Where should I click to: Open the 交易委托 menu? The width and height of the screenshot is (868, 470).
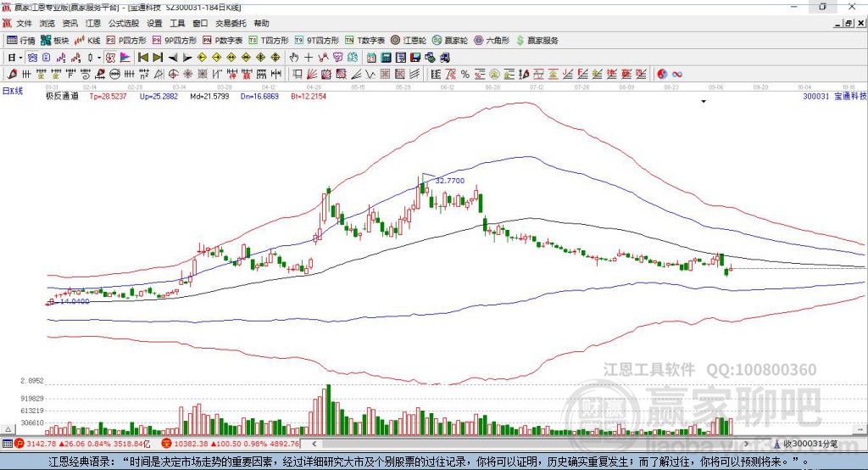coord(231,23)
